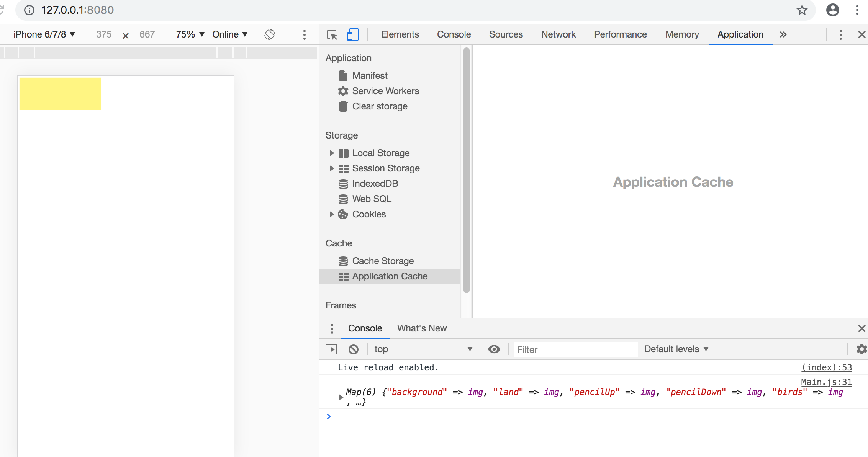The height and width of the screenshot is (457, 868).
Task: Expand the Session Storage tree item
Action: [x=332, y=168]
